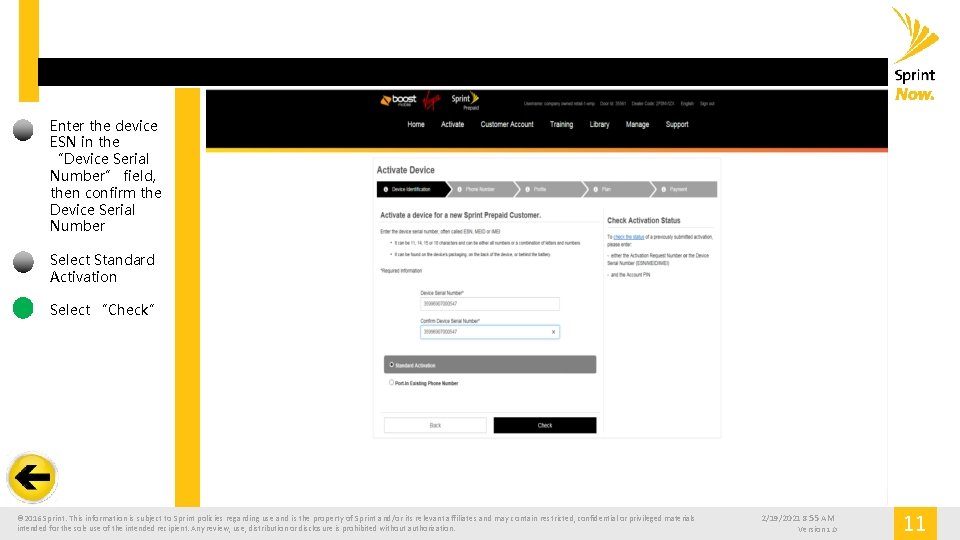Click the Phone Number step tab
Image resolution: width=960 pixels, height=540 pixels.
tap(484, 189)
